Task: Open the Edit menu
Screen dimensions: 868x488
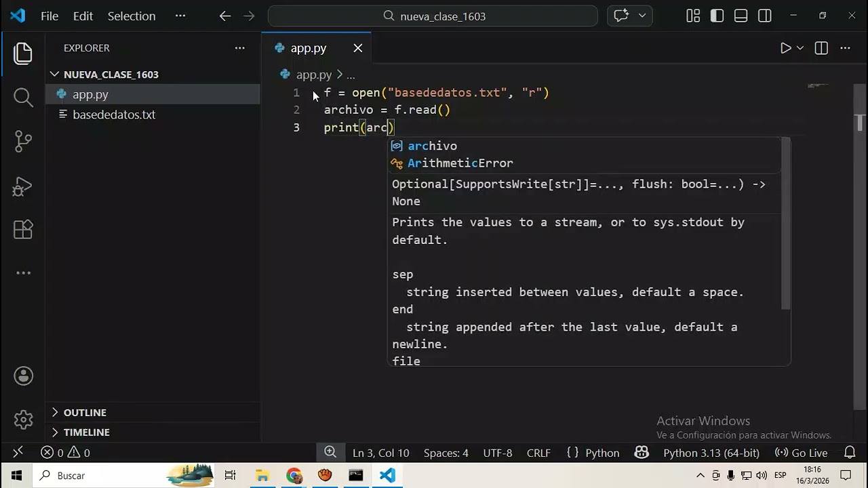Action: tap(83, 16)
